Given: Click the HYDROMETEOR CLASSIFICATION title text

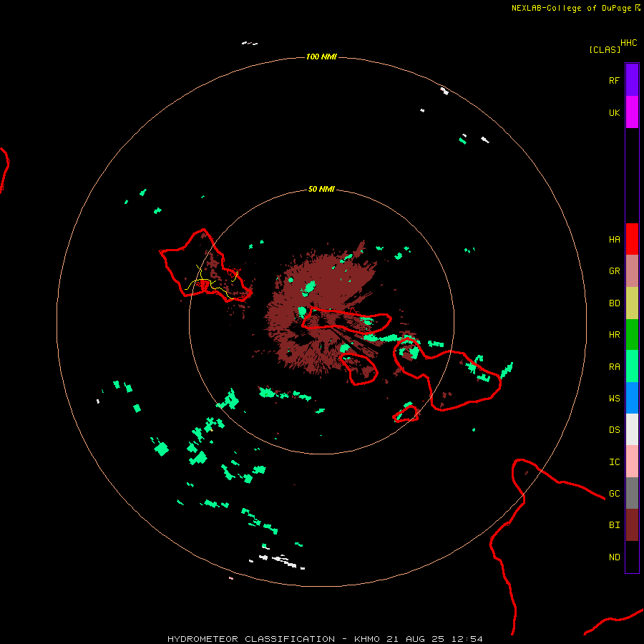Looking at the screenshot, I should (251, 639).
